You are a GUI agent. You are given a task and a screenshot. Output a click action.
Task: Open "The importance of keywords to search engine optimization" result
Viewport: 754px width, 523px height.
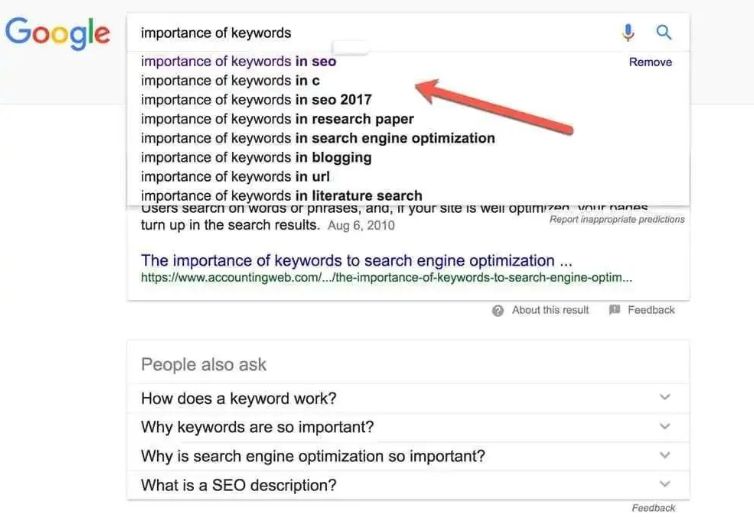coord(356,260)
